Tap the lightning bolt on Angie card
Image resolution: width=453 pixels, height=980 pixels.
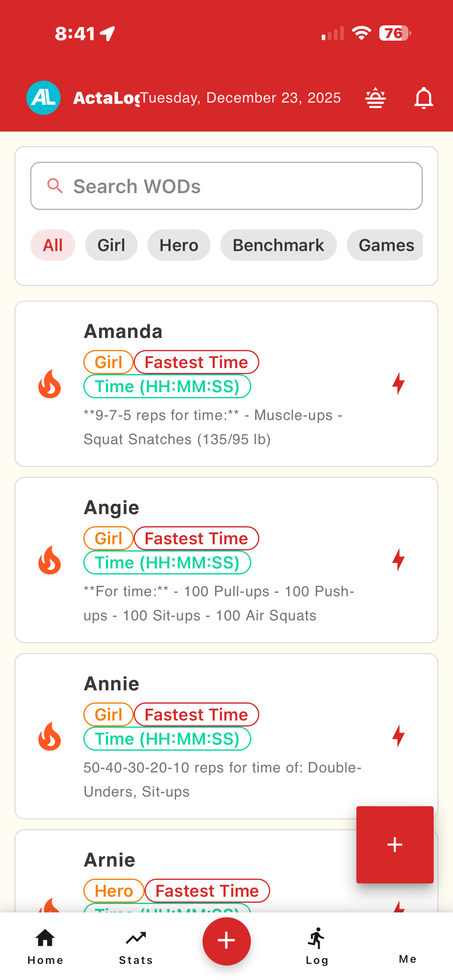[x=398, y=560]
